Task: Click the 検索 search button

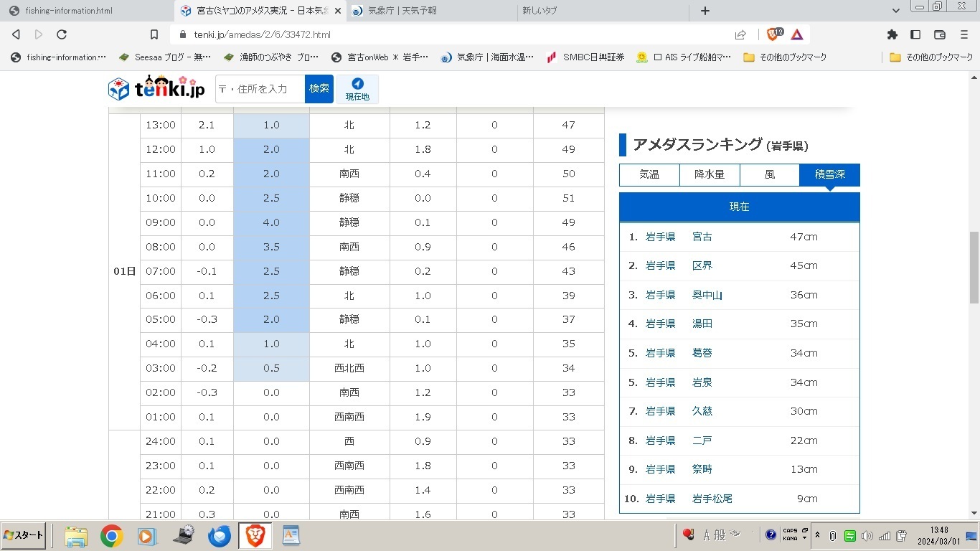Action: coord(319,89)
